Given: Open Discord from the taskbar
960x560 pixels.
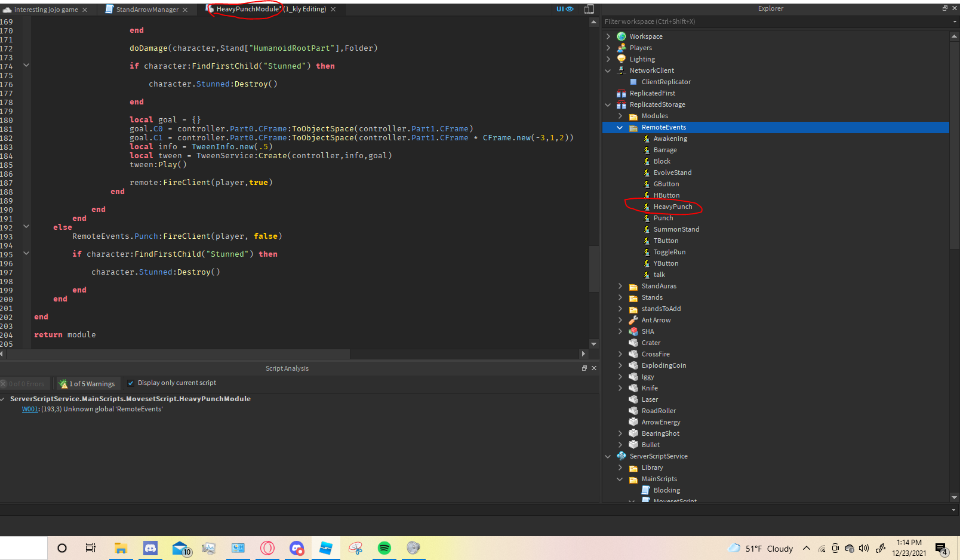Looking at the screenshot, I should (150, 548).
